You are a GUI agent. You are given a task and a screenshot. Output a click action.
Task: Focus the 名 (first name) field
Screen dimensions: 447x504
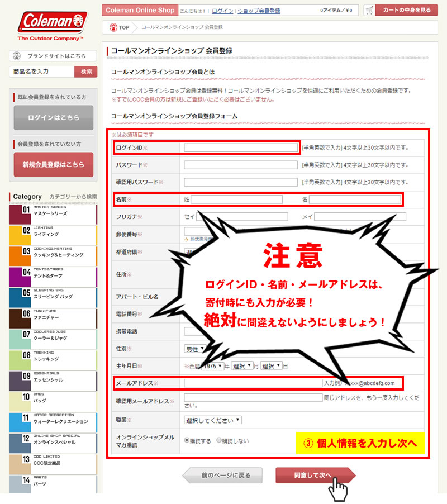(x=355, y=199)
